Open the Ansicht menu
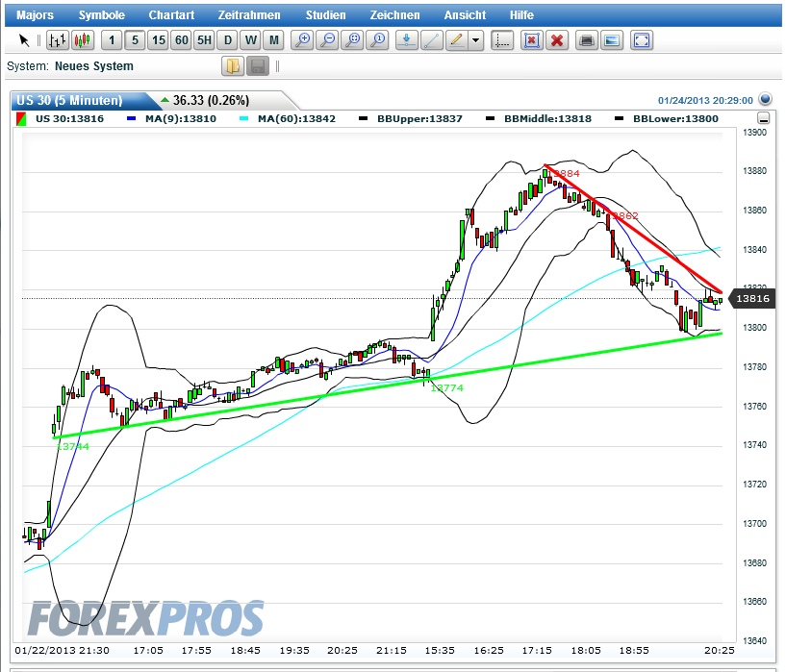Viewport: 786px width, 672px height. click(x=466, y=15)
